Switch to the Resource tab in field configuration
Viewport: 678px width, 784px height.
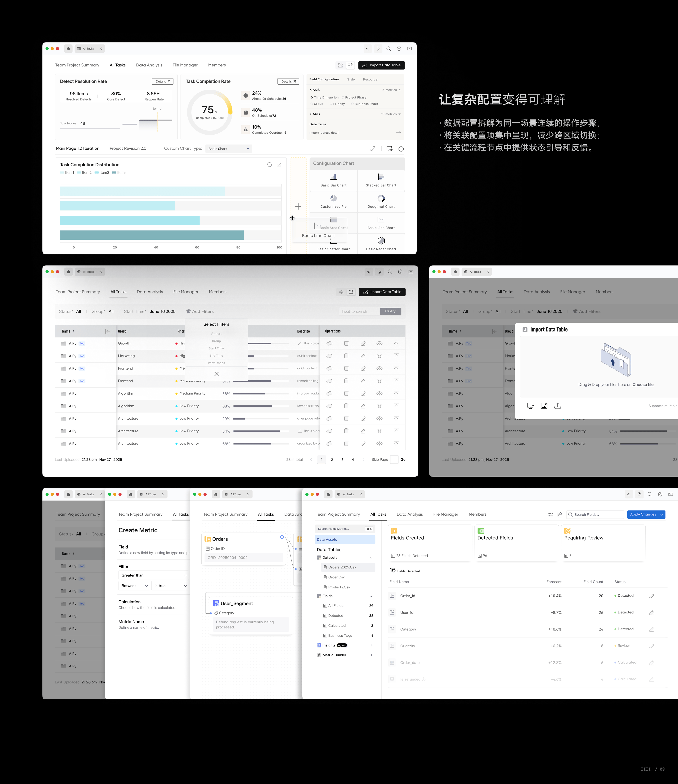tap(370, 79)
